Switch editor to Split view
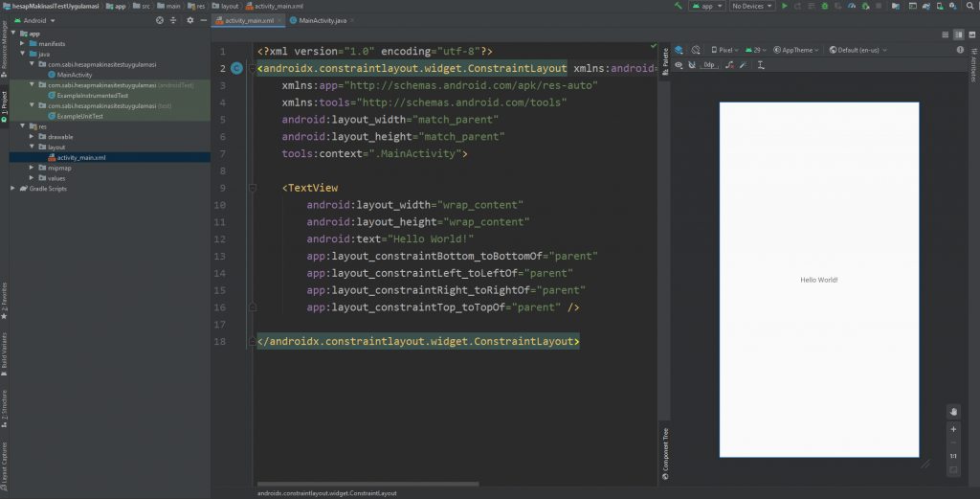Viewport: 980px width, 499px height. (959, 34)
